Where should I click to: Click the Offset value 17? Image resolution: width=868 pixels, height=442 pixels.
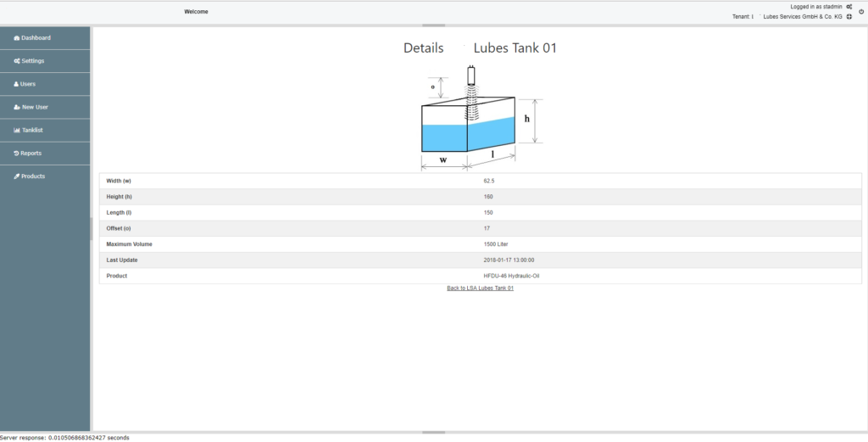click(487, 228)
